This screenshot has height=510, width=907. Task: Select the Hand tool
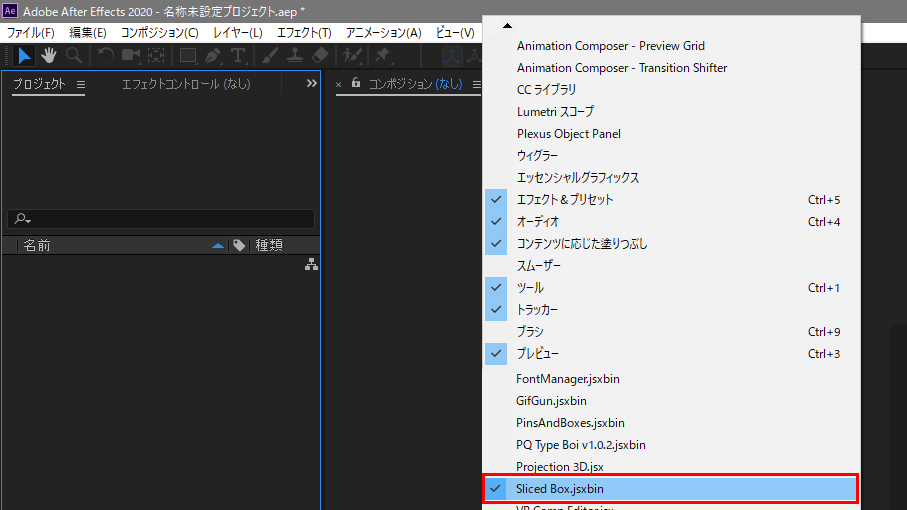pyautogui.click(x=49, y=56)
